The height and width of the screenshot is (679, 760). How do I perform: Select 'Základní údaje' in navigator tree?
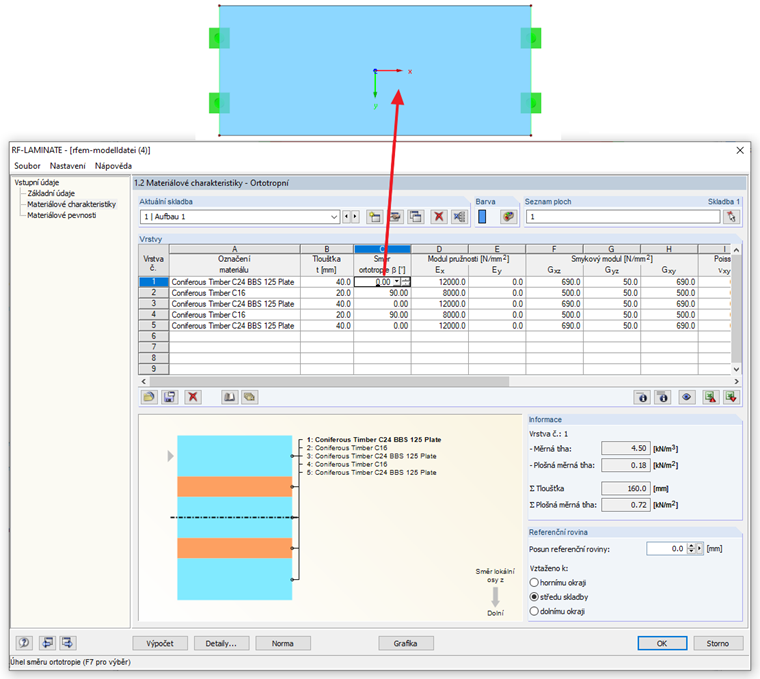tap(51, 193)
